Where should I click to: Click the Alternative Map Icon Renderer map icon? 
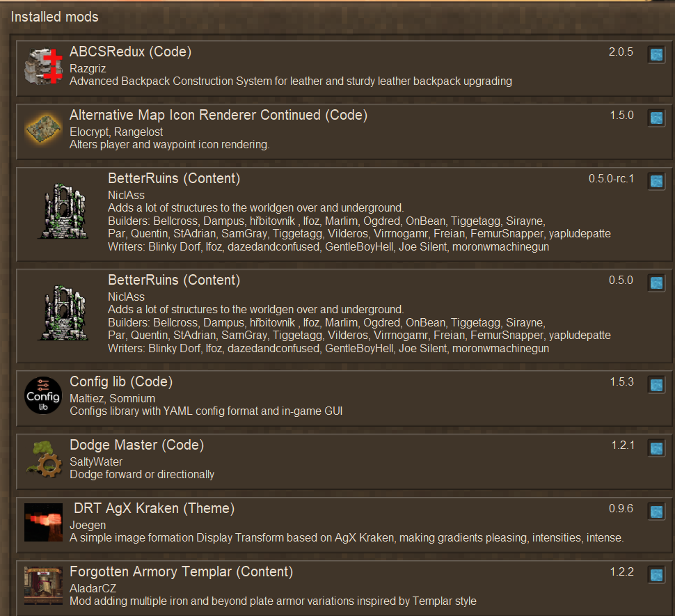(x=43, y=129)
